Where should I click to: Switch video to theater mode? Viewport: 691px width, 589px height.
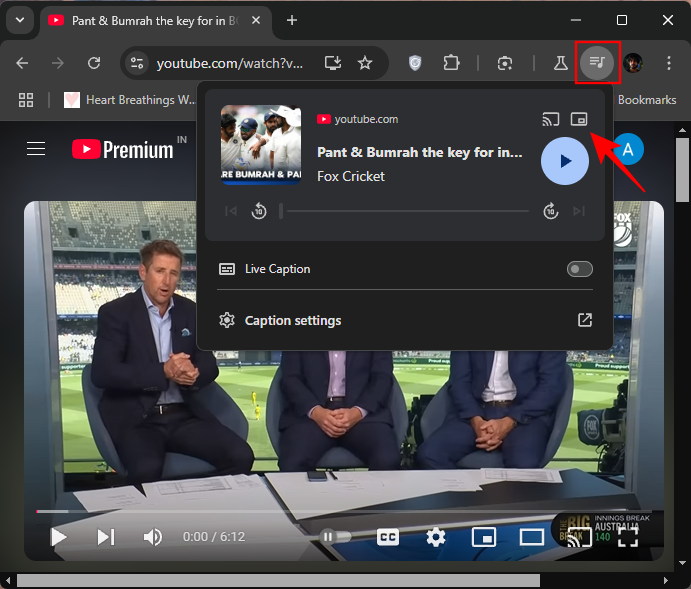coord(532,537)
